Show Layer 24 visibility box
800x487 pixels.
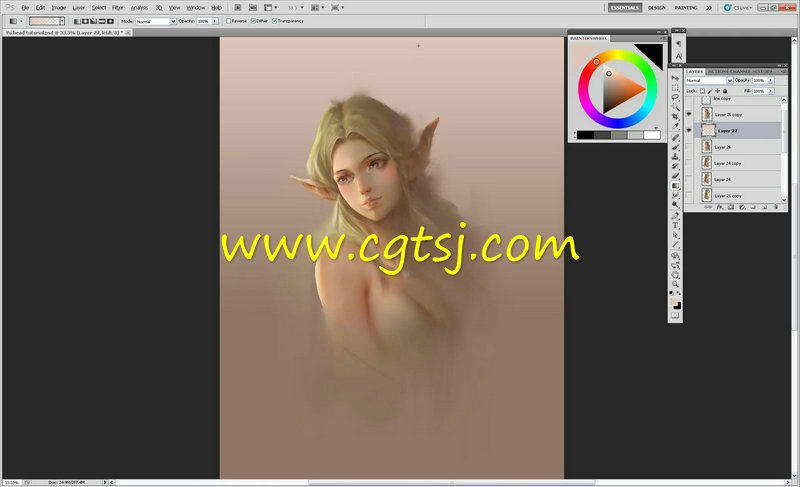pyautogui.click(x=689, y=180)
